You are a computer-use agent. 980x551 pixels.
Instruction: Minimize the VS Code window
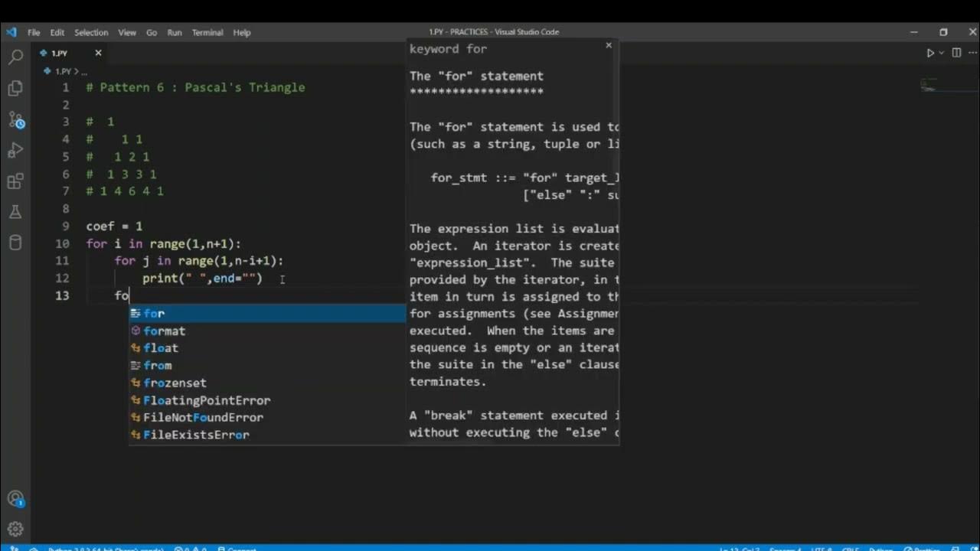click(914, 32)
